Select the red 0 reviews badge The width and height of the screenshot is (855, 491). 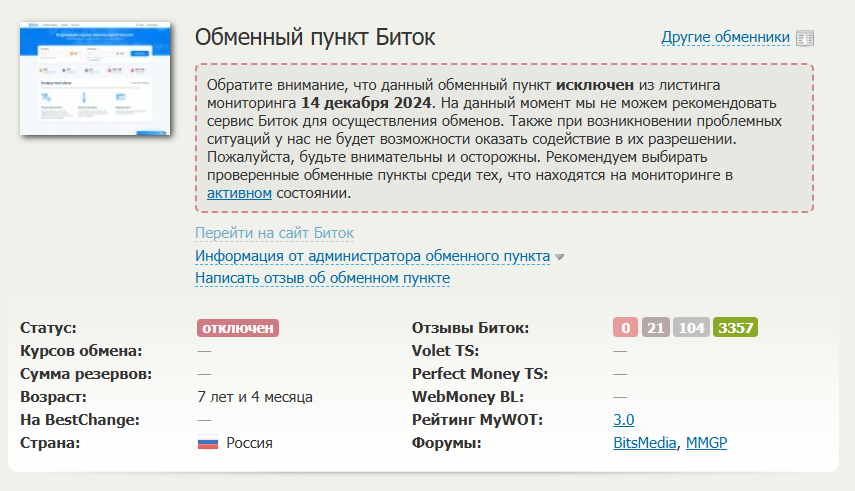click(625, 328)
